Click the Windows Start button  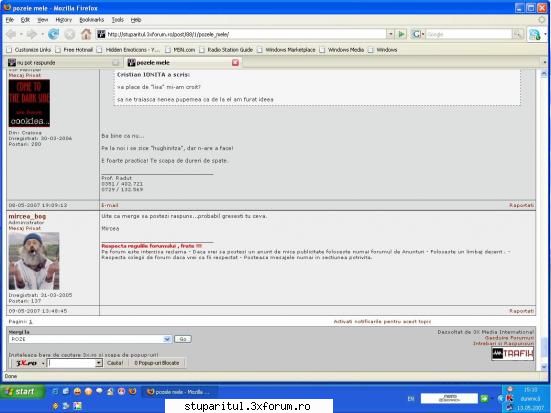tap(22, 392)
